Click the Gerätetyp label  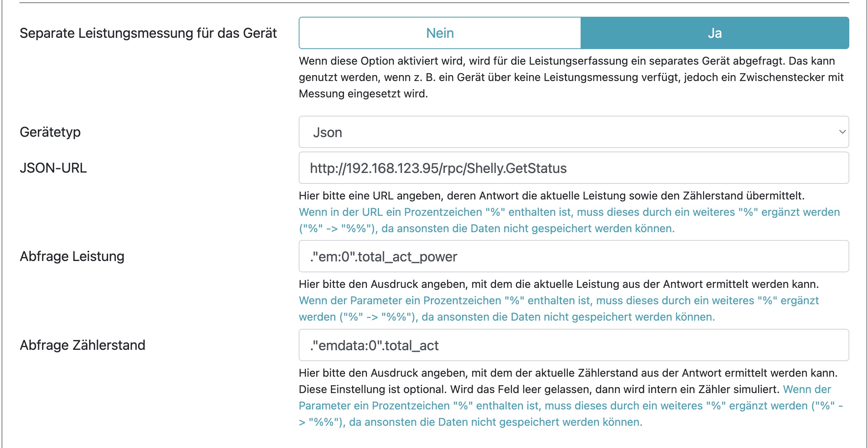[50, 132]
